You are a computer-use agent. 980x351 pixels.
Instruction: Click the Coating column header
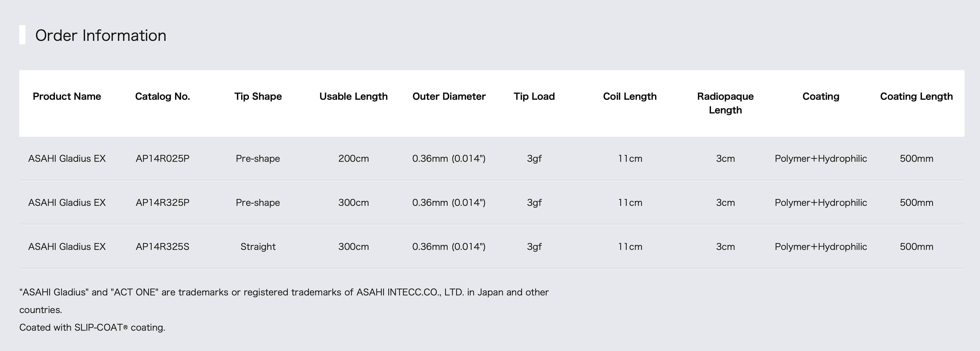pyautogui.click(x=821, y=96)
